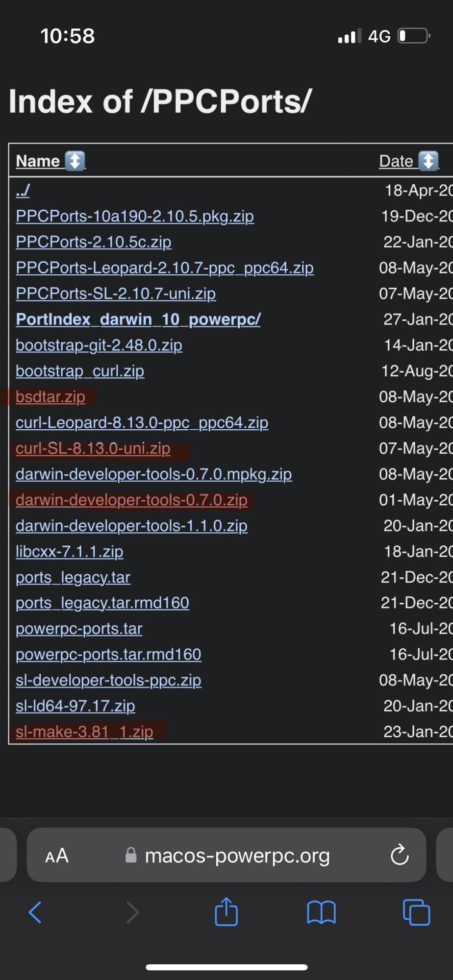The height and width of the screenshot is (980, 453).
Task: Select the 01-May date of darwin-developer-tools-0.7.0.zip
Action: 416,500
